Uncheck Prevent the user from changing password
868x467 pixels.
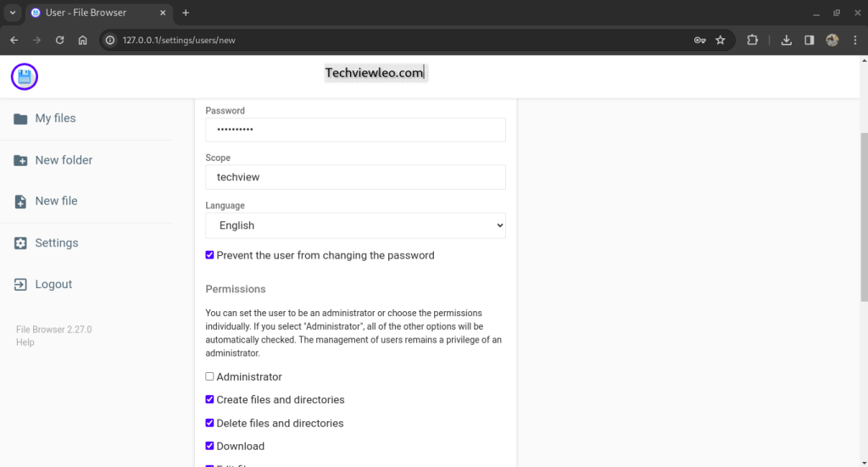coord(210,255)
